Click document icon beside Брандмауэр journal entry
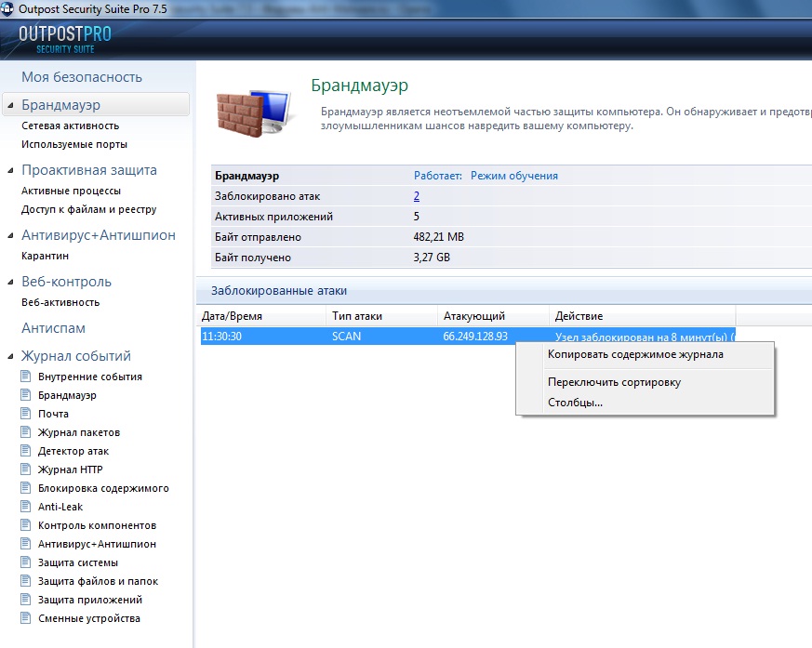Viewport: 812px width, 648px height. 25,395
